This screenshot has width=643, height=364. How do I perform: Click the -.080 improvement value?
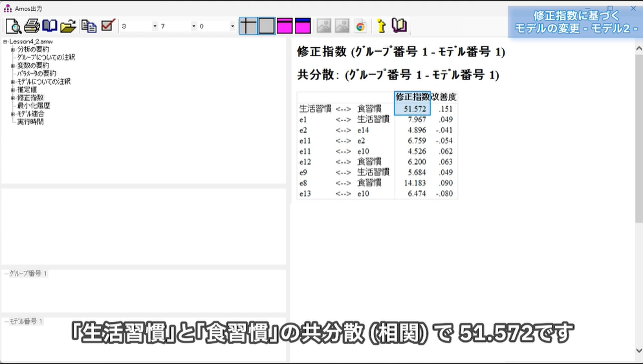click(444, 193)
